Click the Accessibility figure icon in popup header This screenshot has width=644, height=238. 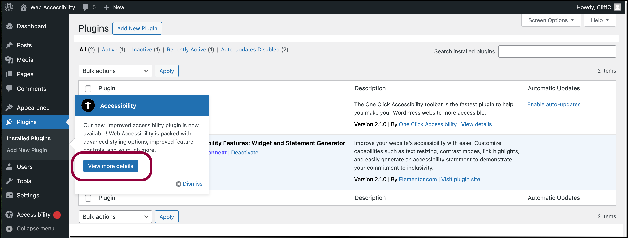click(x=88, y=105)
